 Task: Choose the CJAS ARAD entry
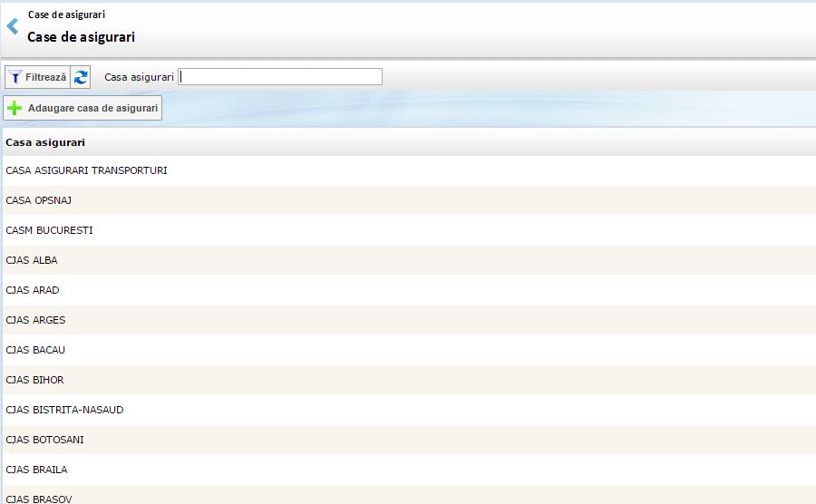(33, 290)
